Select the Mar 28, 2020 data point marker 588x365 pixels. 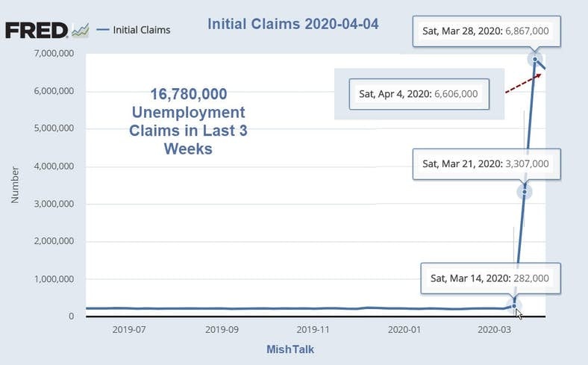[x=535, y=59]
